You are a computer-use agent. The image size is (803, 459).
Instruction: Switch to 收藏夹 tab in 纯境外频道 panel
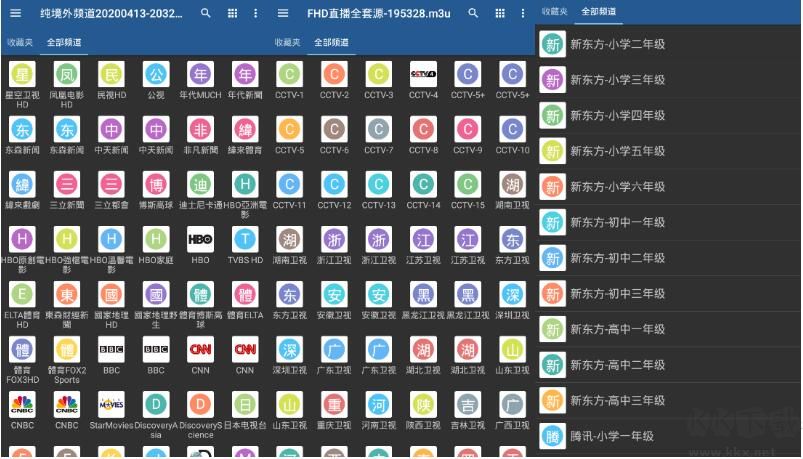click(20, 43)
